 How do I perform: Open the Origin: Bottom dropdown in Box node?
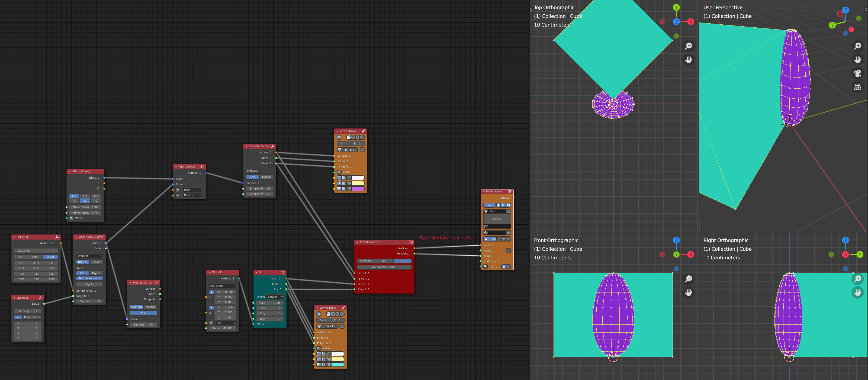(275, 297)
